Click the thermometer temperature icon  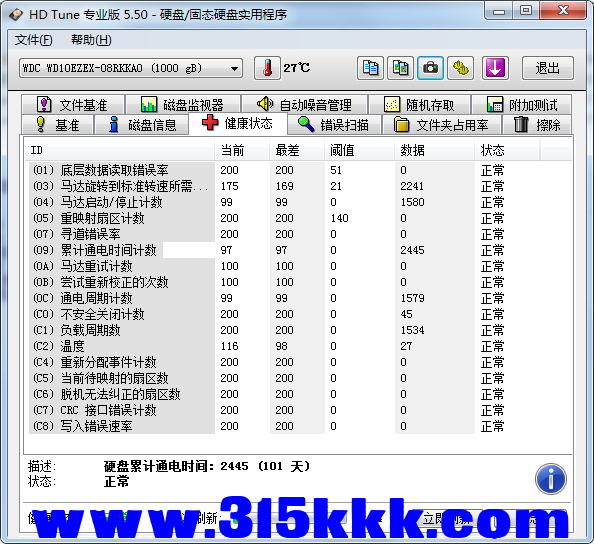pyautogui.click(x=267, y=68)
